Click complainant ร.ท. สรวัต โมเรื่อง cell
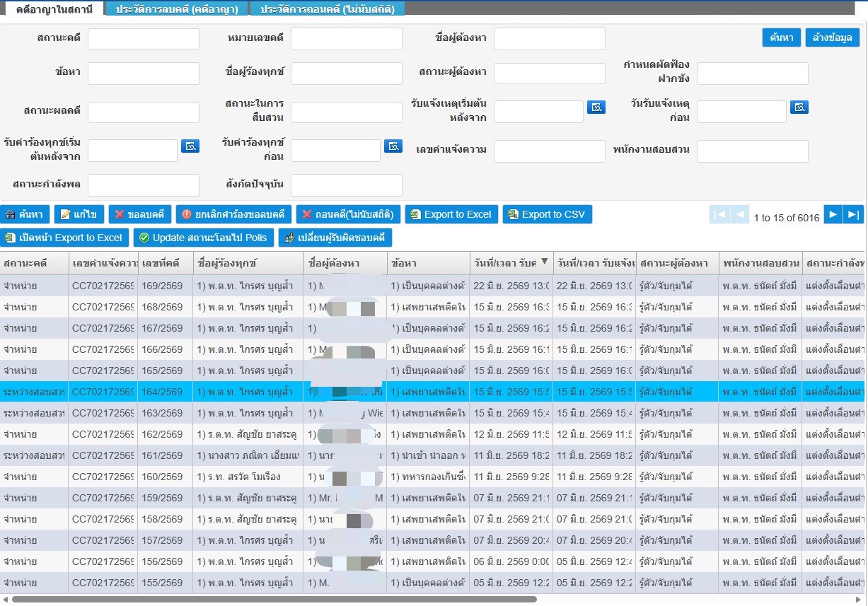The width and height of the screenshot is (868, 606). [x=248, y=477]
